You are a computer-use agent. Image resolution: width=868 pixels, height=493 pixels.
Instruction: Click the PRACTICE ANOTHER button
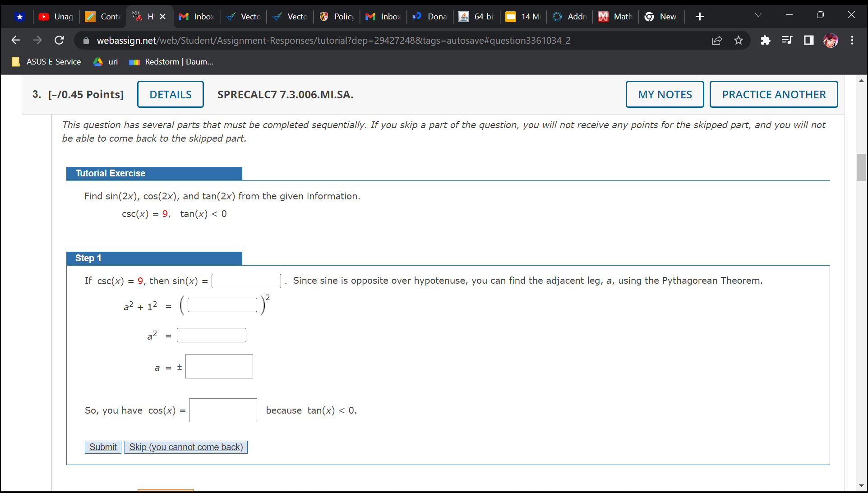pos(774,94)
